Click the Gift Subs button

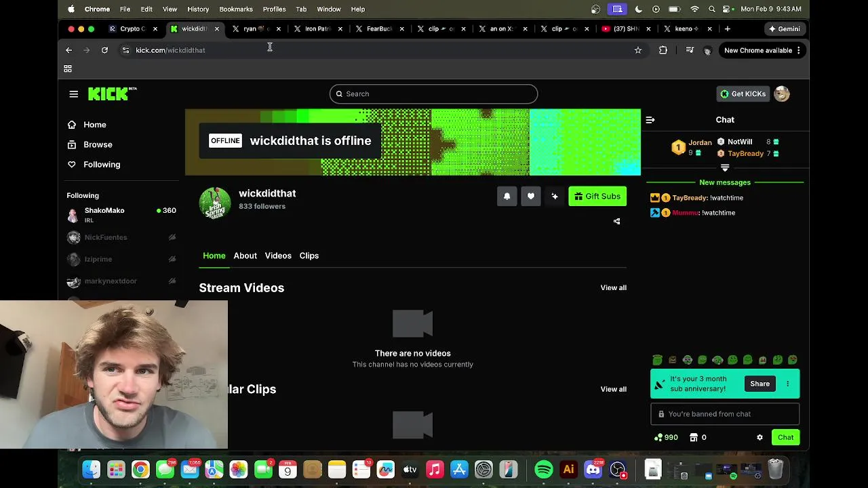(597, 197)
